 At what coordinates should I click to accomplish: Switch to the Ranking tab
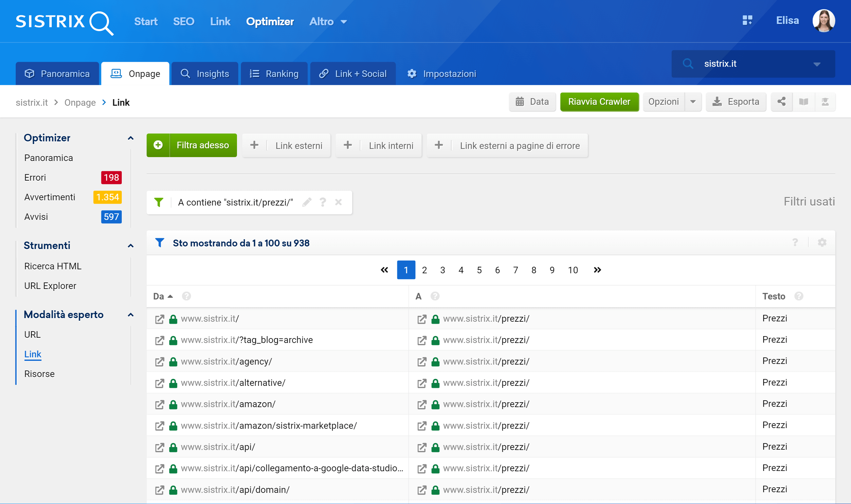point(274,73)
